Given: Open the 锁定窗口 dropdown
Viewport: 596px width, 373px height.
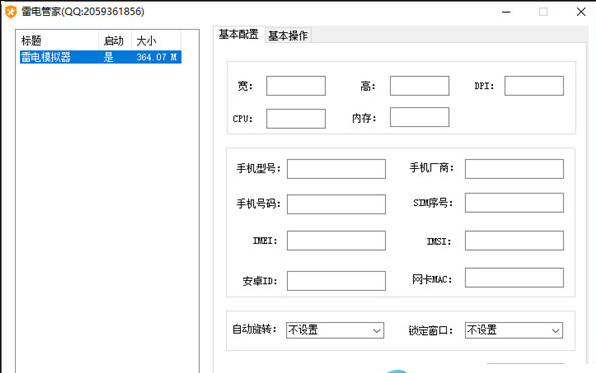Looking at the screenshot, I should (x=514, y=330).
